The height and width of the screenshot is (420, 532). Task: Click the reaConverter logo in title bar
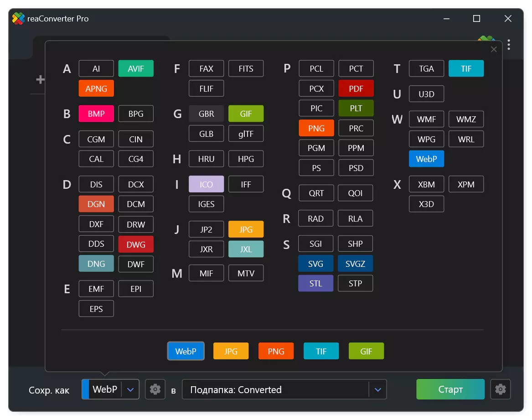click(x=18, y=19)
